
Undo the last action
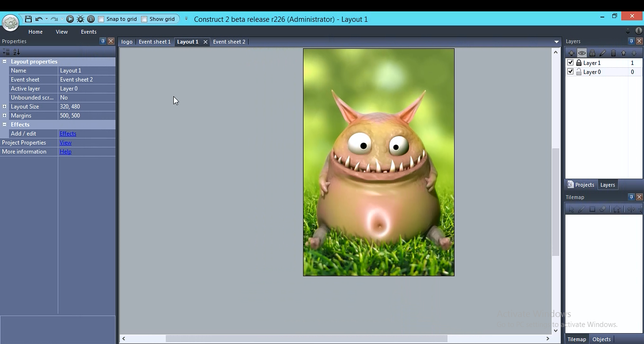[x=39, y=19]
